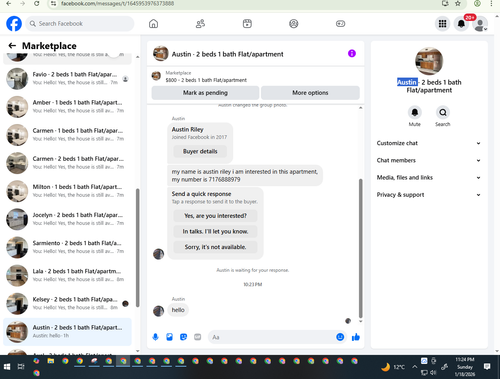Open the Favio 2 beds conversation
This screenshot has width=500, height=379.
[x=67, y=79]
